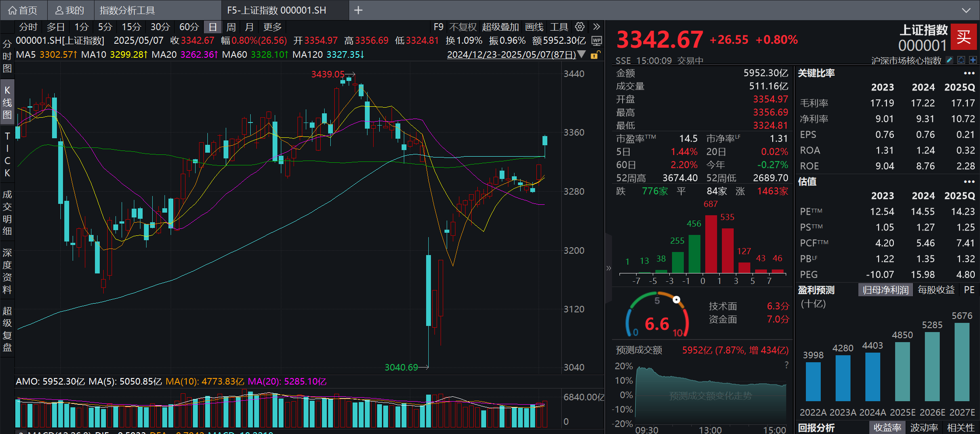
Task: Click the 沪深市场核心指数 label
Action: 906,60
